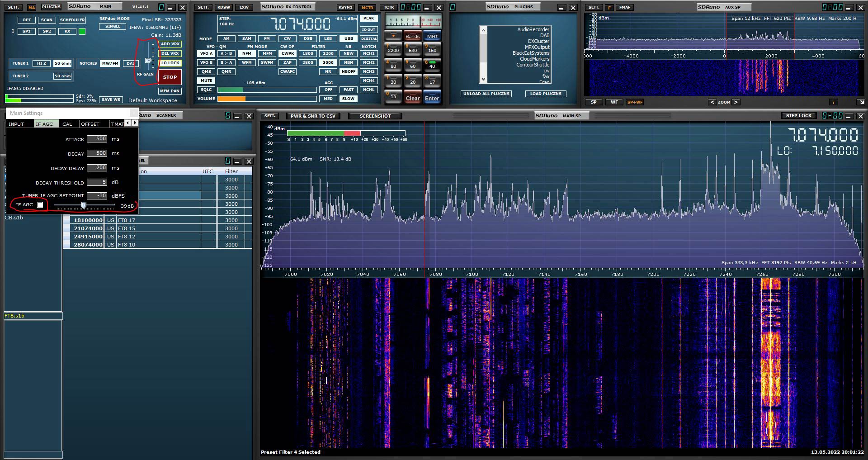Open the RDSW window button
Image resolution: width=868 pixels, height=460 pixels.
(x=223, y=7)
